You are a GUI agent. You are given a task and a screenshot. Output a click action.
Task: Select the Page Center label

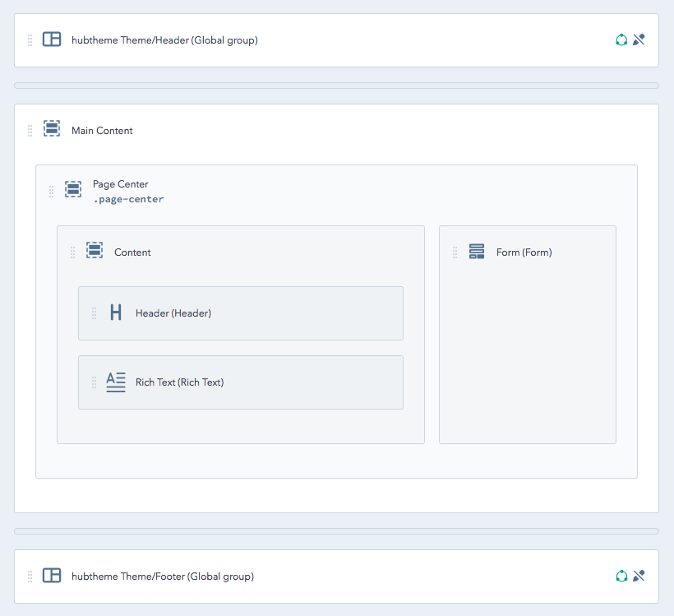[x=120, y=184]
